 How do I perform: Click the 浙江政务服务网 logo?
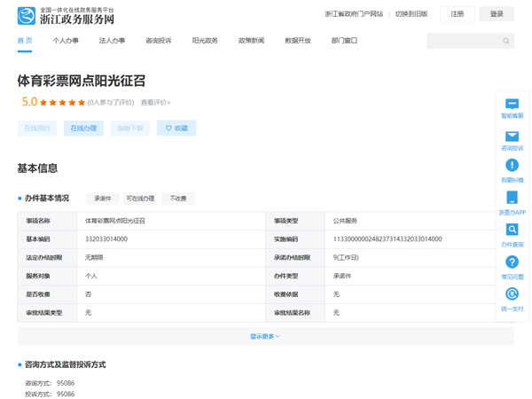66,15
